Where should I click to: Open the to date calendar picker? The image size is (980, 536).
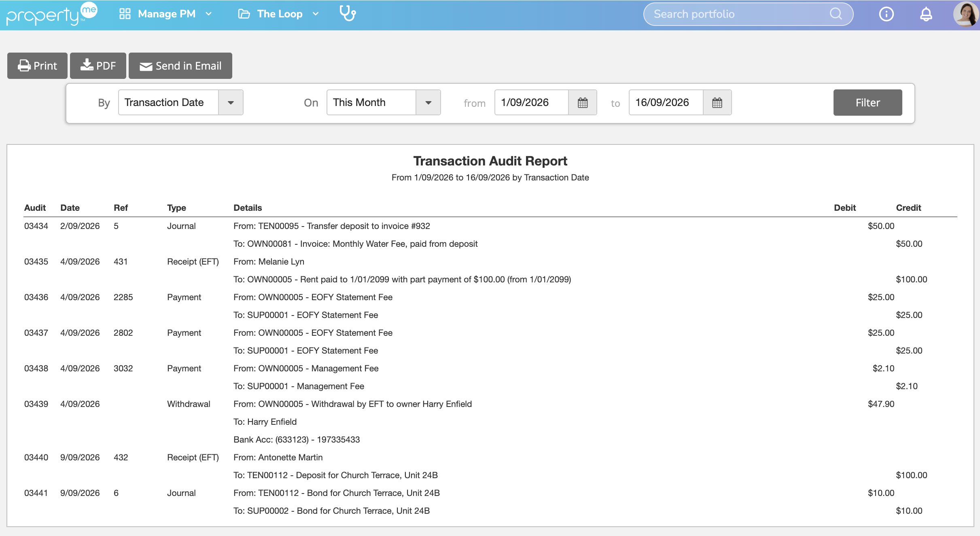717,102
